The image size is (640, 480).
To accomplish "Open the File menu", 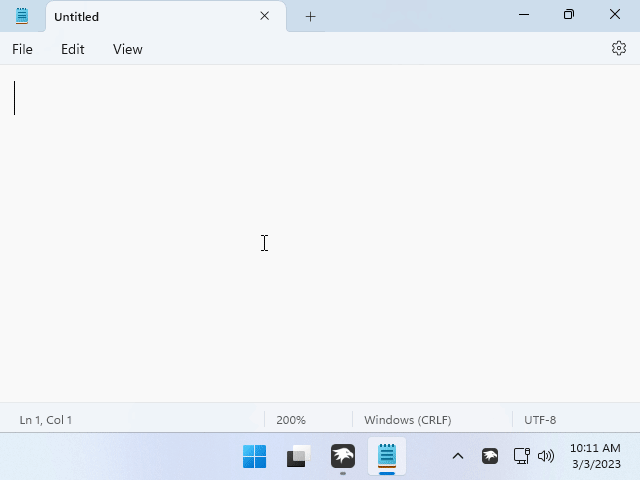I will point(22,49).
